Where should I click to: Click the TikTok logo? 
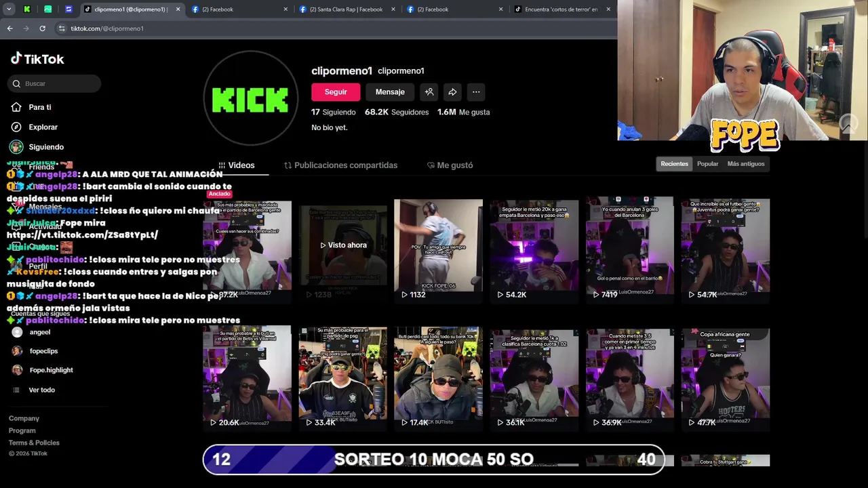coord(37,59)
